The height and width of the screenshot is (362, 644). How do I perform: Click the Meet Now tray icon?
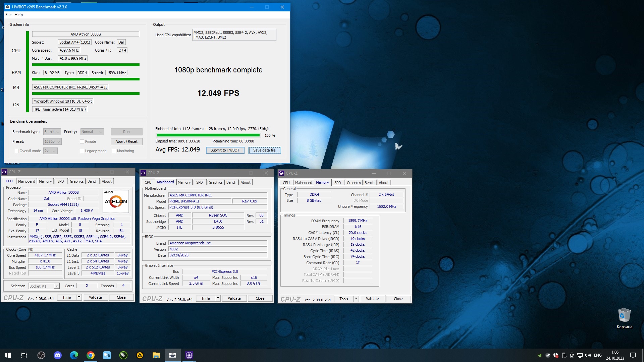point(572,355)
